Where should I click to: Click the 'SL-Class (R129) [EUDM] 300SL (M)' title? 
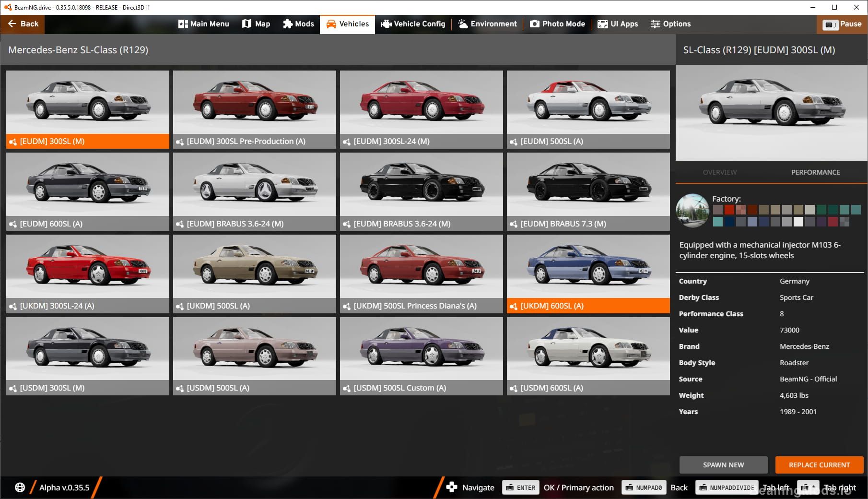point(759,50)
